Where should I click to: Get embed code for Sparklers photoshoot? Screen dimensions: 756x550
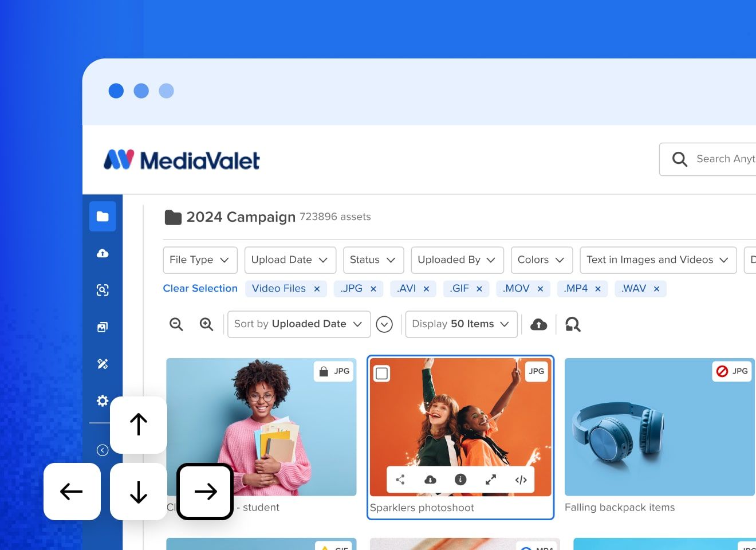521,480
